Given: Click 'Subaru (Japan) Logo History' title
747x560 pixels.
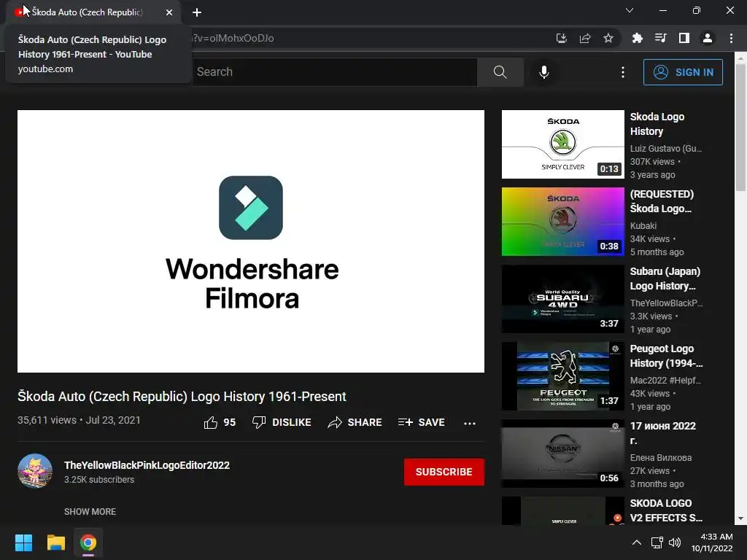Looking at the screenshot, I should tap(665, 279).
